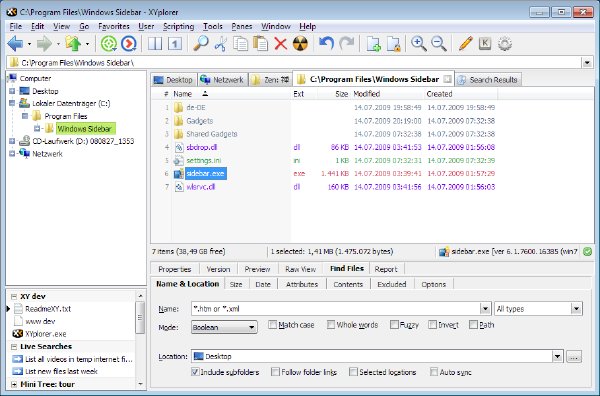Toggle the Fuzzy checkbox
Image resolution: width=600 pixels, height=396 pixels.
pos(394,325)
